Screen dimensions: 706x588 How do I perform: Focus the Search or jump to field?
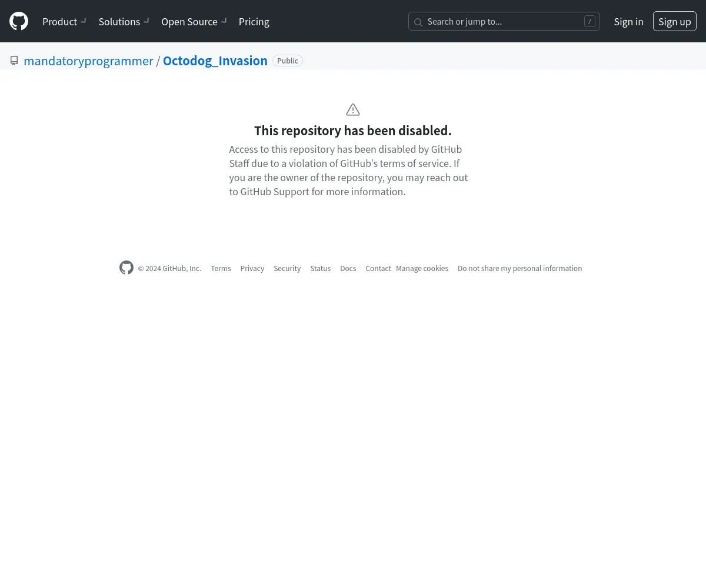(504, 21)
